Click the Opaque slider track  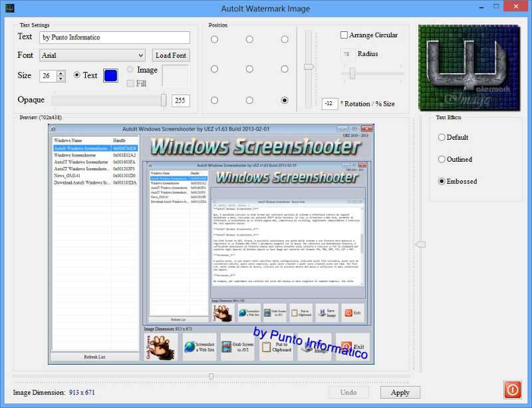[x=106, y=100]
